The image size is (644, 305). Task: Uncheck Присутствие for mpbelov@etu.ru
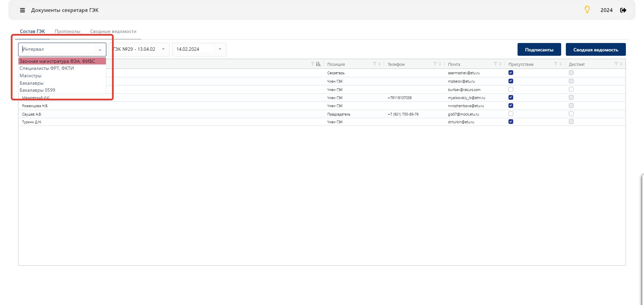511,81
